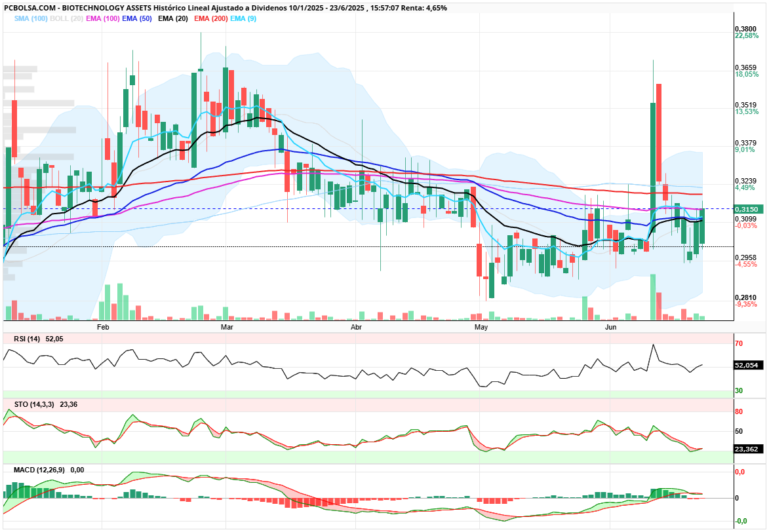Click the 0,2810 price axis label
769x532 pixels.
click(x=745, y=297)
